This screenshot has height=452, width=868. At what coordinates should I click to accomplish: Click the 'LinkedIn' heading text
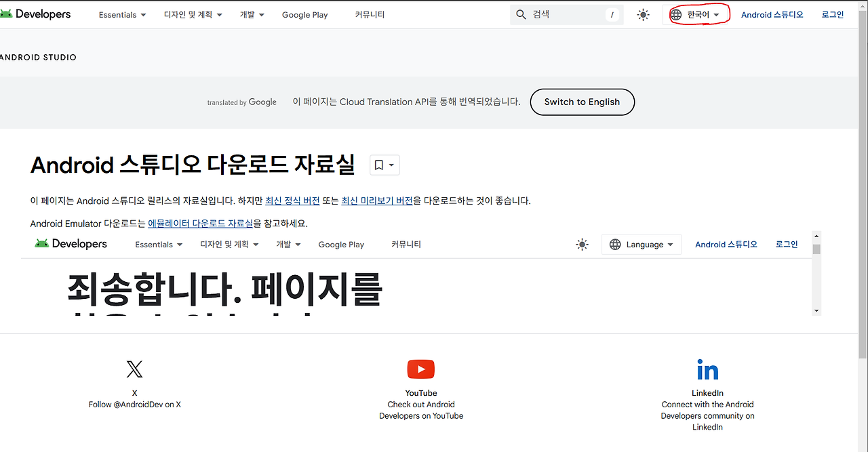point(707,393)
